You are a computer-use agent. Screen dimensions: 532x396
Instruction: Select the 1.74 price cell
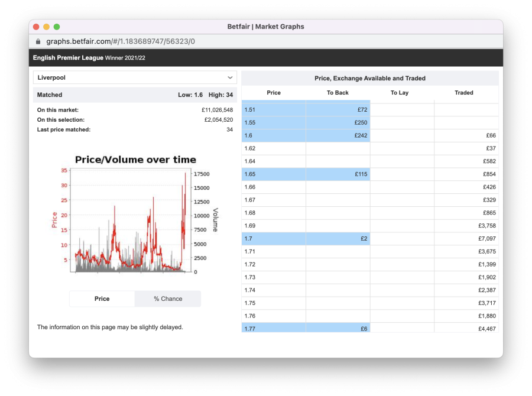[274, 290]
